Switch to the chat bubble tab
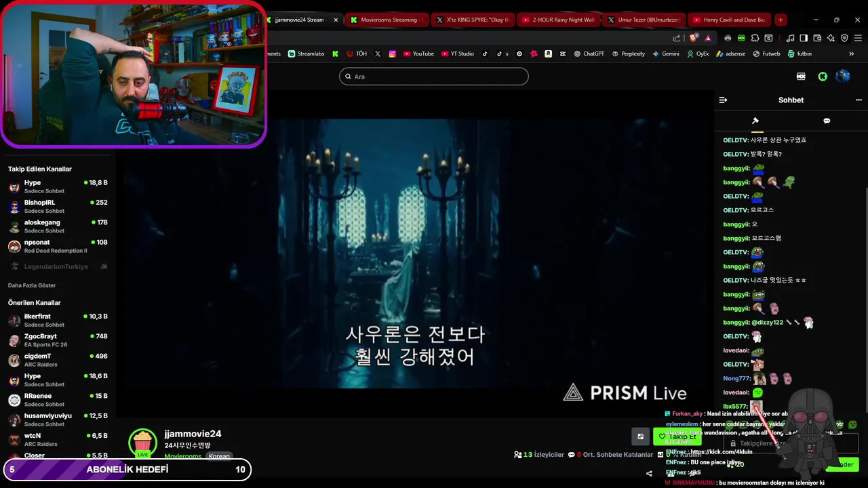 pos(827,121)
